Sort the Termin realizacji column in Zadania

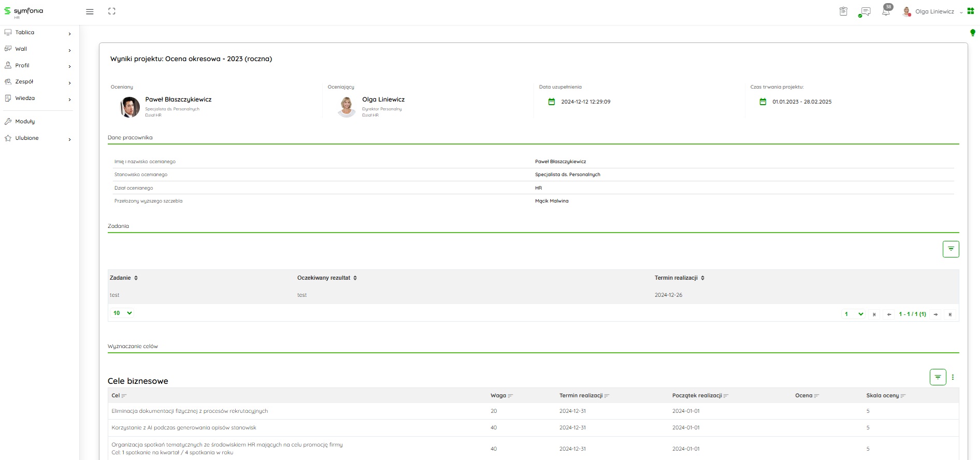(x=679, y=278)
